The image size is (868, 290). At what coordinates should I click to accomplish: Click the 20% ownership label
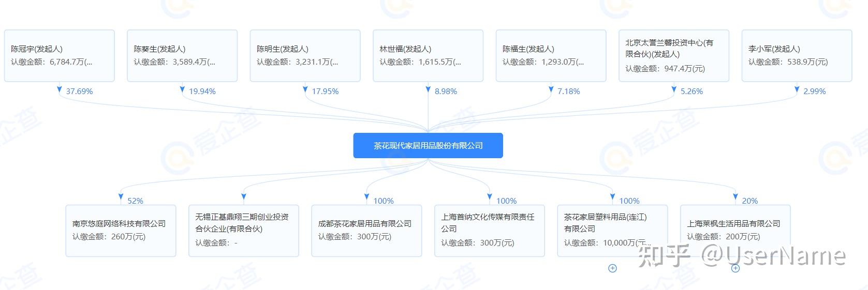(x=750, y=201)
